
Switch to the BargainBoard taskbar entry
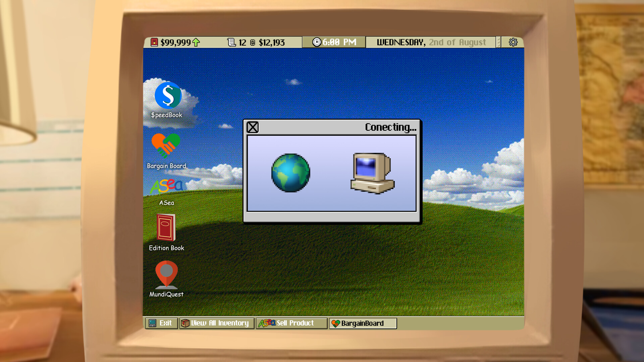click(x=362, y=323)
